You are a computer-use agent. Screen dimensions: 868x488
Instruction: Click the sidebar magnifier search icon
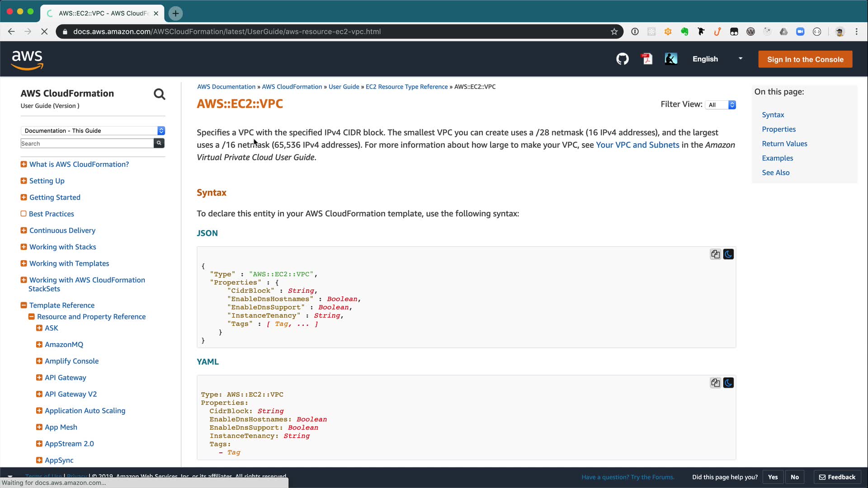(159, 94)
